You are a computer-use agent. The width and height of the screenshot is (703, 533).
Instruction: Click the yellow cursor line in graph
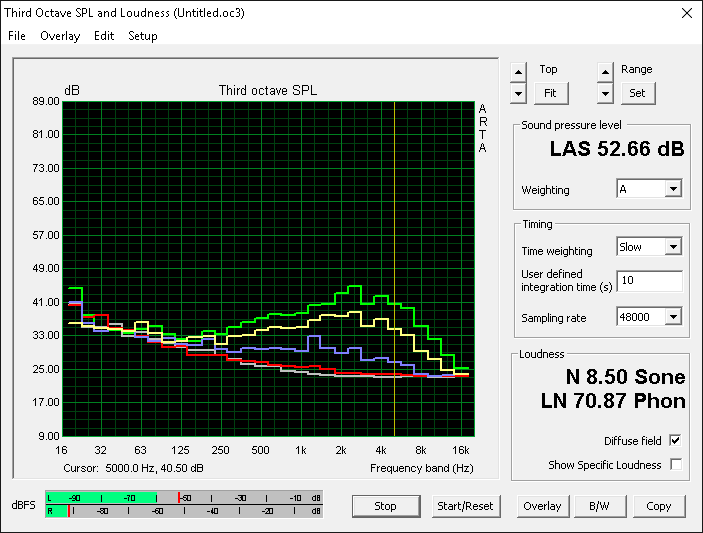pyautogui.click(x=395, y=269)
